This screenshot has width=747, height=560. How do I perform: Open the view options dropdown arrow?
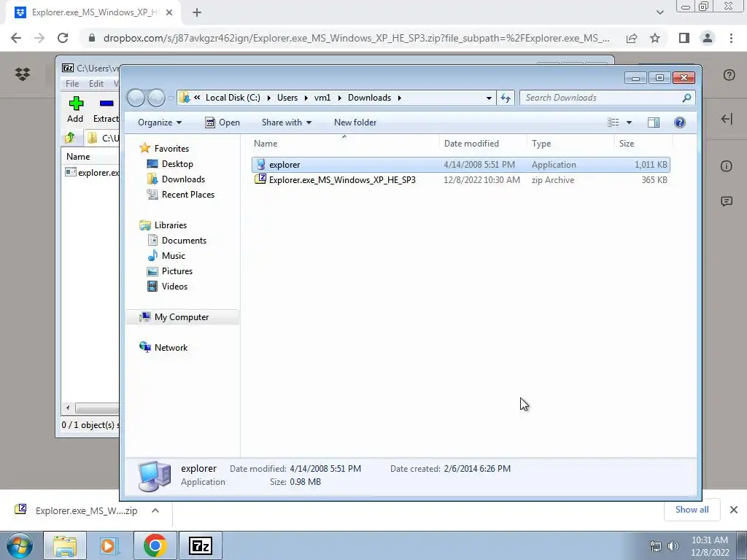click(629, 122)
